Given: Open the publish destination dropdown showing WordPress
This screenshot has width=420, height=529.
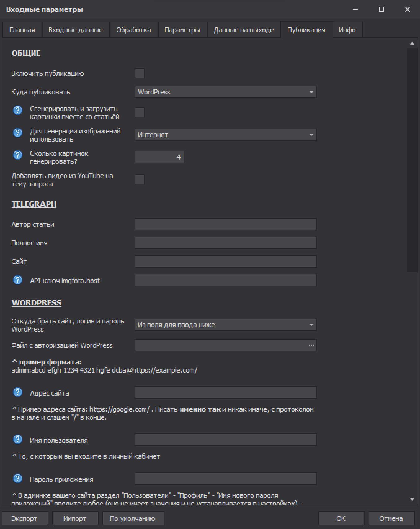Looking at the screenshot, I should click(x=226, y=92).
